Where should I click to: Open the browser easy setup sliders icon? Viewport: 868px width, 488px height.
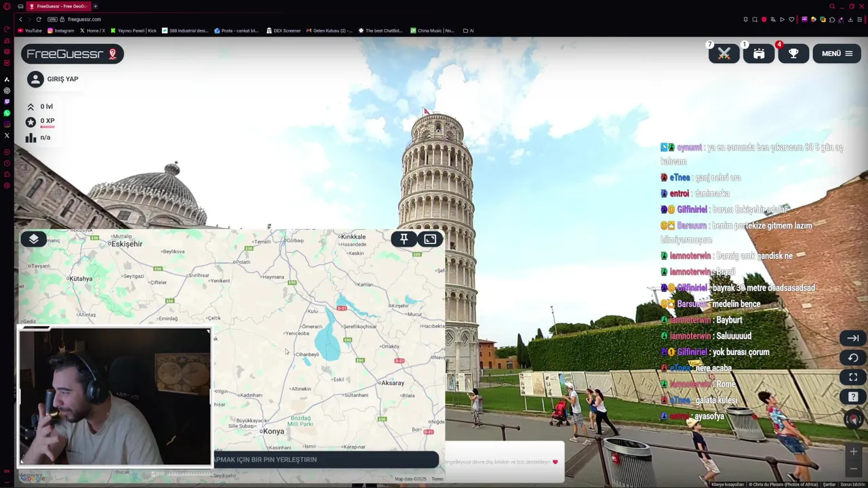point(859,19)
